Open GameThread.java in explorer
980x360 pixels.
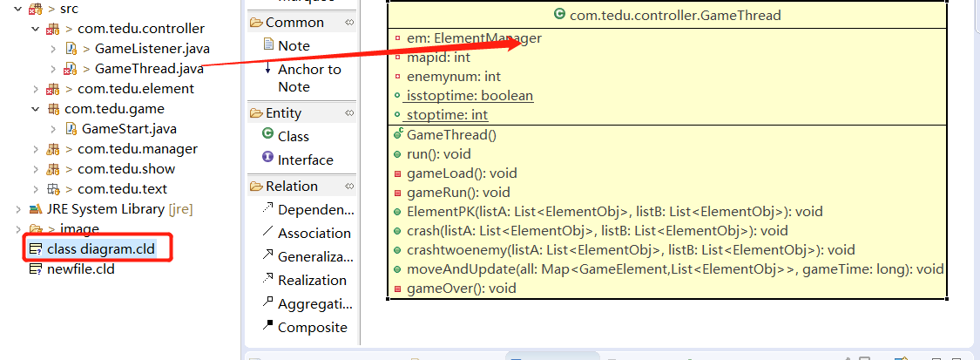[149, 69]
